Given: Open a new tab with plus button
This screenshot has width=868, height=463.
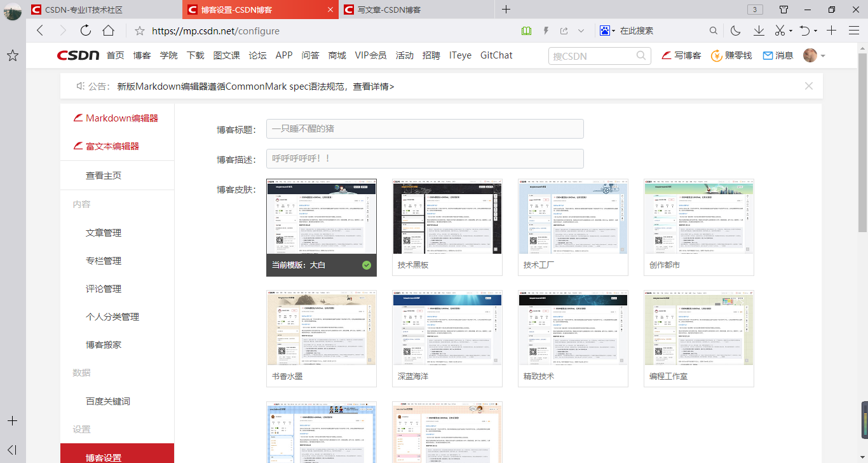Looking at the screenshot, I should pyautogui.click(x=506, y=10).
